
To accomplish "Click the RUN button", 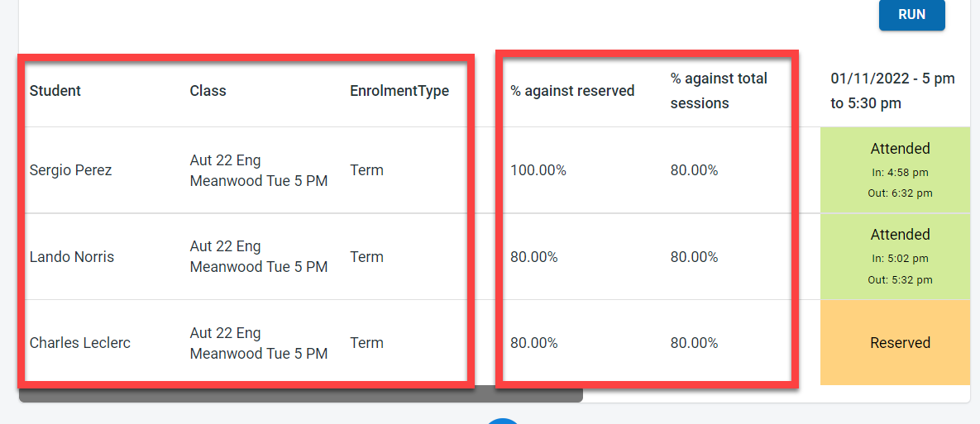I will 911,15.
